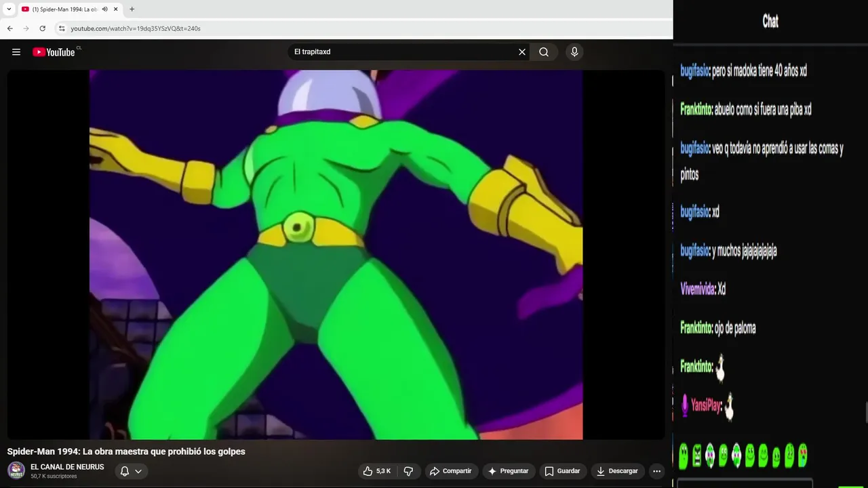Save the video with Guardar
Image resolution: width=868 pixels, height=488 pixels.
tap(562, 471)
